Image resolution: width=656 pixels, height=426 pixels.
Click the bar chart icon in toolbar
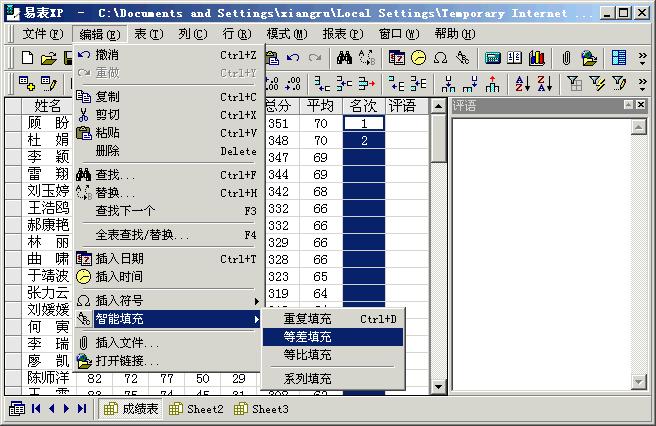coord(537,58)
